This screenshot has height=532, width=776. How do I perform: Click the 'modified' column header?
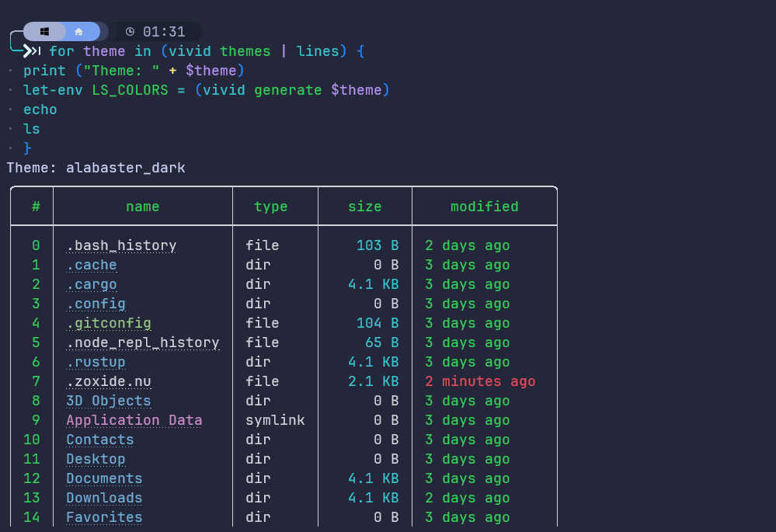tap(485, 207)
